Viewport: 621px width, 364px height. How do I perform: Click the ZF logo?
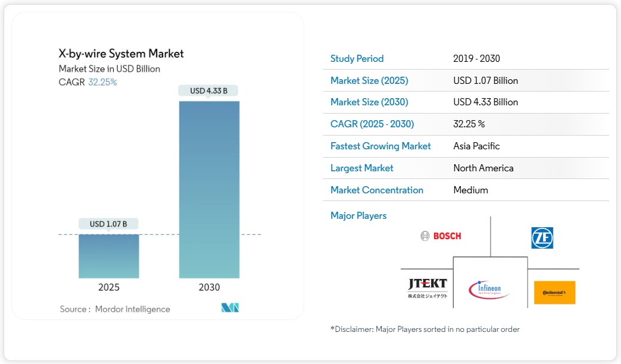[x=542, y=238]
